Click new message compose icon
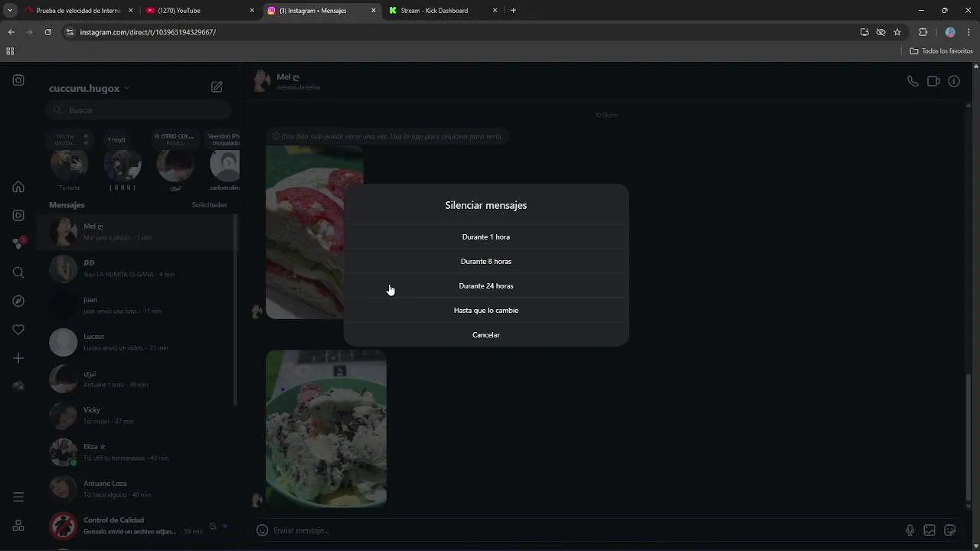 tap(217, 87)
